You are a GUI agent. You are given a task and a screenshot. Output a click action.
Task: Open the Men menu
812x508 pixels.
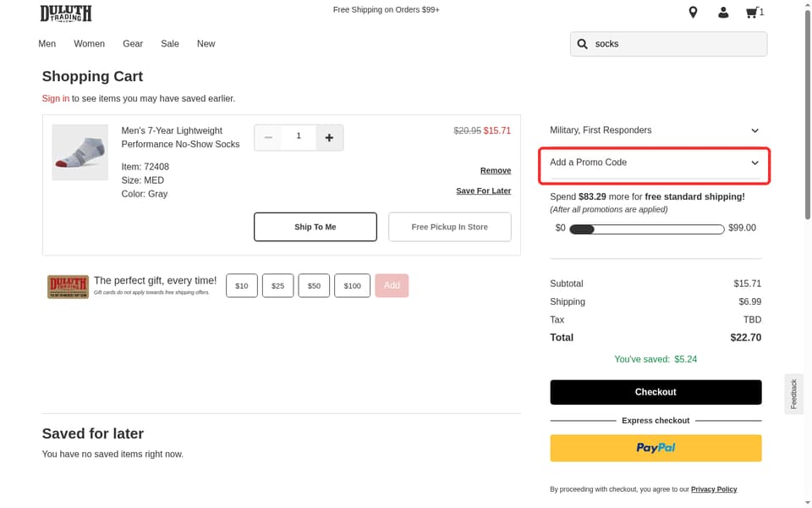click(x=47, y=44)
